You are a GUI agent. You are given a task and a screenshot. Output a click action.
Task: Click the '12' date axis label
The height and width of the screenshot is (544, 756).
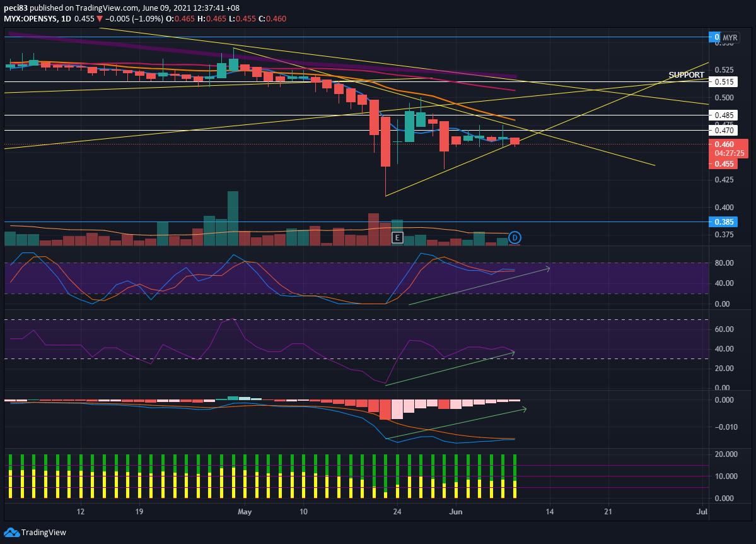(81, 512)
